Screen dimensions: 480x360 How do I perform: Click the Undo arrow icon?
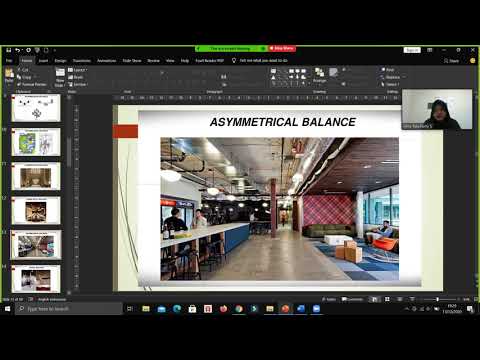pyautogui.click(x=17, y=50)
